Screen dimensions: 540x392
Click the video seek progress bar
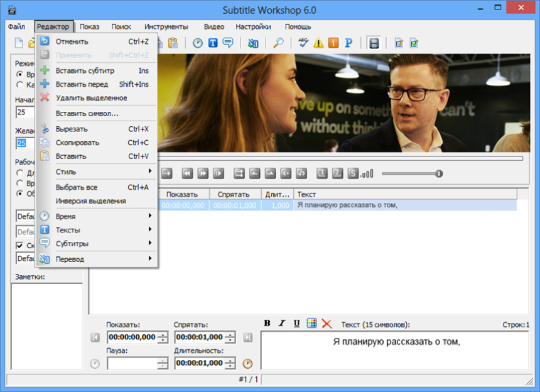(340, 158)
